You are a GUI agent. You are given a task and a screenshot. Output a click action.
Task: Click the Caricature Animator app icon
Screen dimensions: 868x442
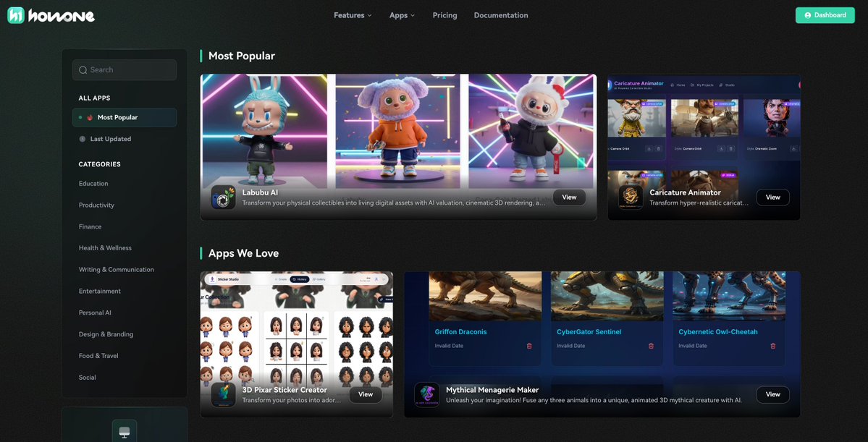[x=631, y=197]
